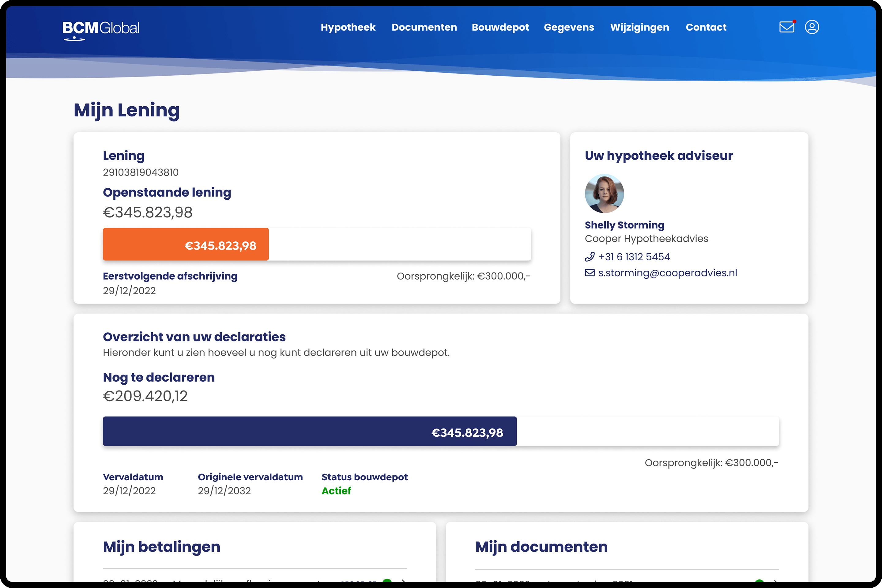The image size is (882, 588).
Task: Click Shelly Storming's profile photo
Action: (604, 194)
